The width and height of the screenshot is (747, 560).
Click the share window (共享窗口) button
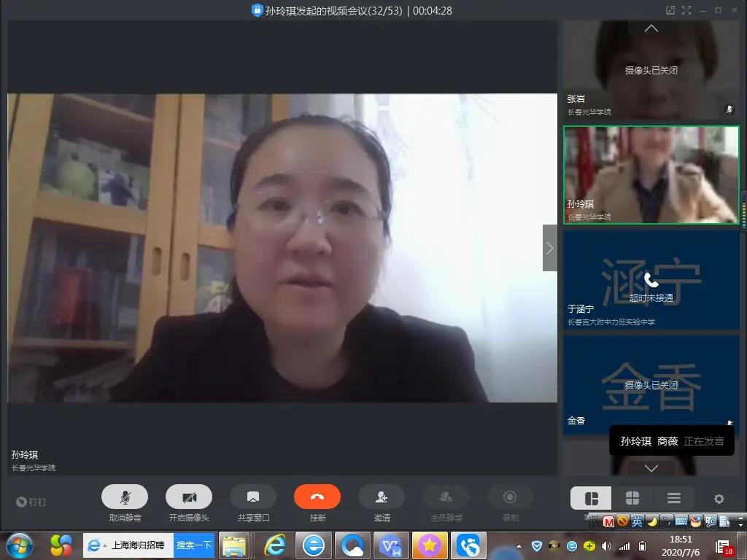[253, 497]
